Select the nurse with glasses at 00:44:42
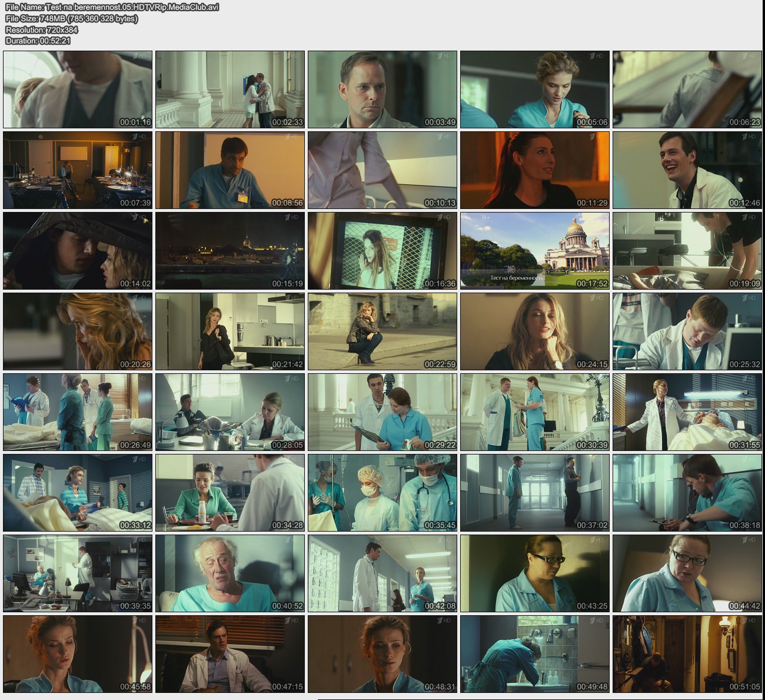This screenshot has width=765, height=700. coord(687,573)
